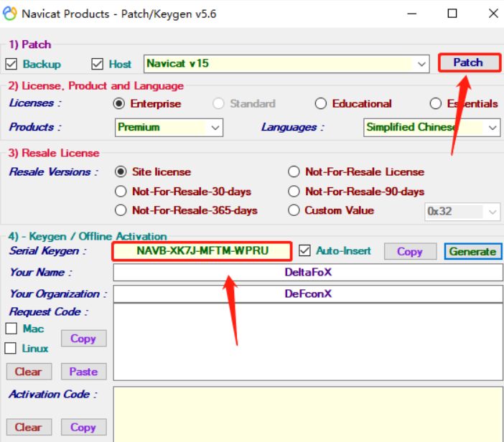Click Copy under the Activation Code label
The width and height of the screenshot is (504, 442).
[x=83, y=427]
